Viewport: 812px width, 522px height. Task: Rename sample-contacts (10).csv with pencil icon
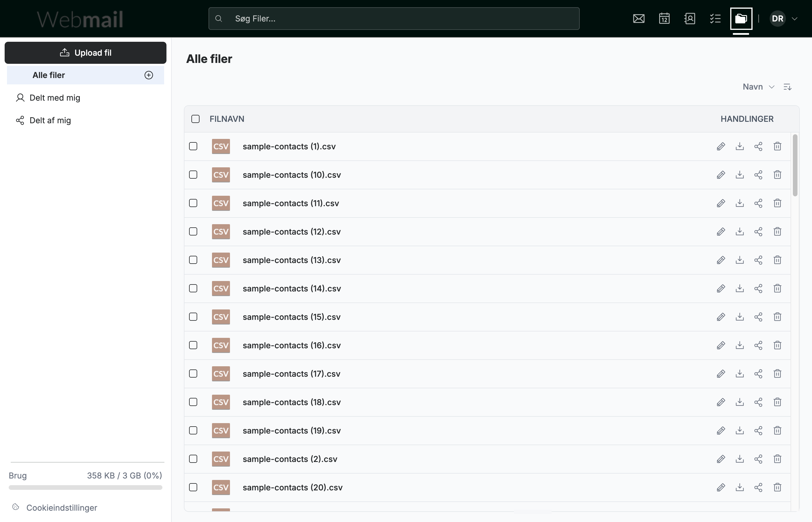tap(721, 175)
